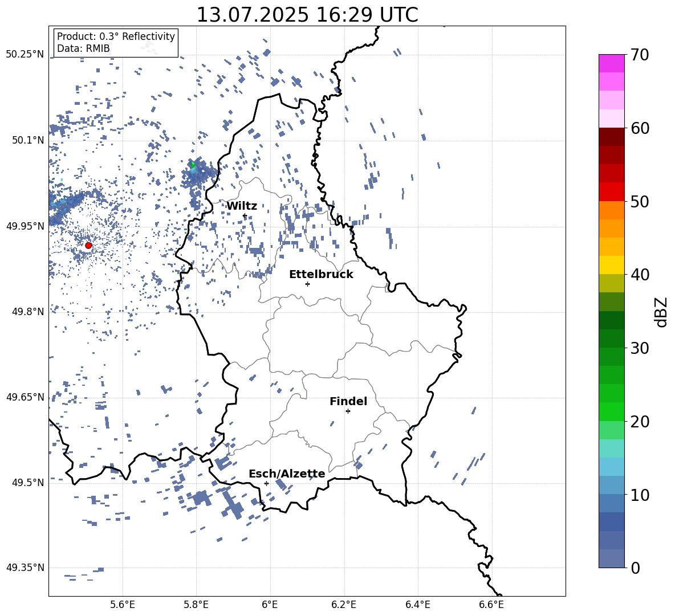Screen dimensions: 675x616
Task: Click the 5.6°E longitude label
Action: pos(123,605)
